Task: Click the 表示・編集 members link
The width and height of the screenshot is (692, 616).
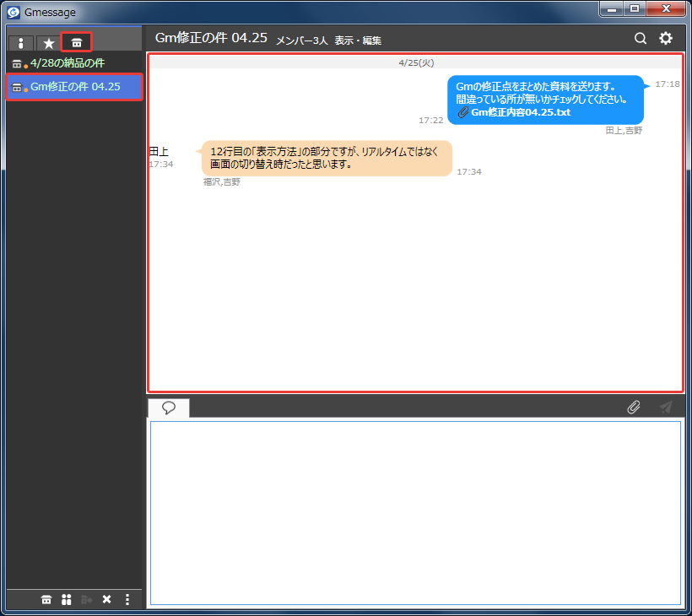Action: 358,41
